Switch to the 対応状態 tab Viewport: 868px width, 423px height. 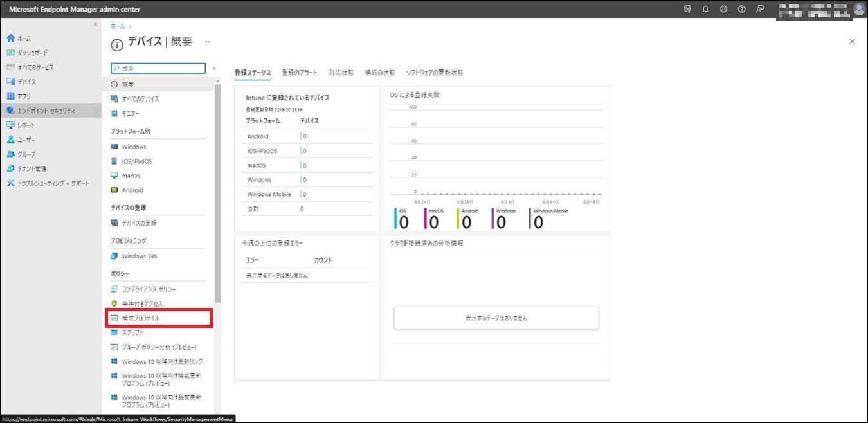coord(341,73)
